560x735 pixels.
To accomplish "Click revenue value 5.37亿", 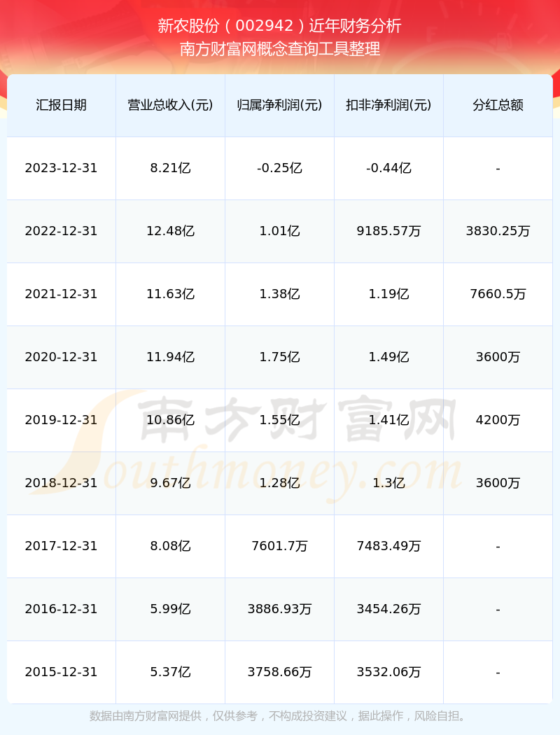I will [171, 672].
